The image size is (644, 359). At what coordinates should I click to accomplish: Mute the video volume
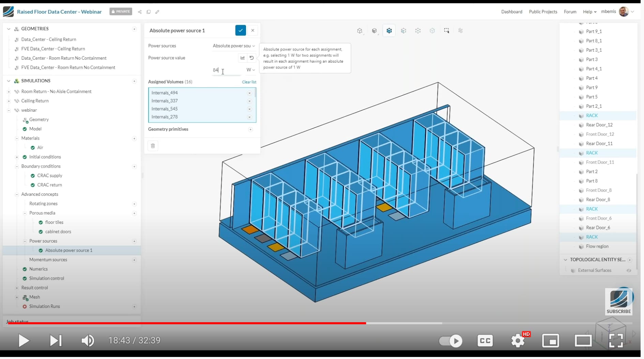[88, 340]
